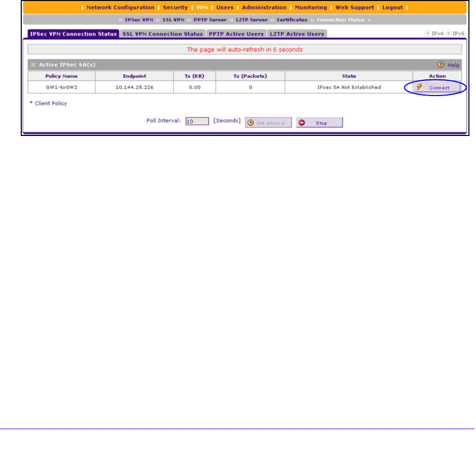Click Logout in the top menu

coord(393,7)
